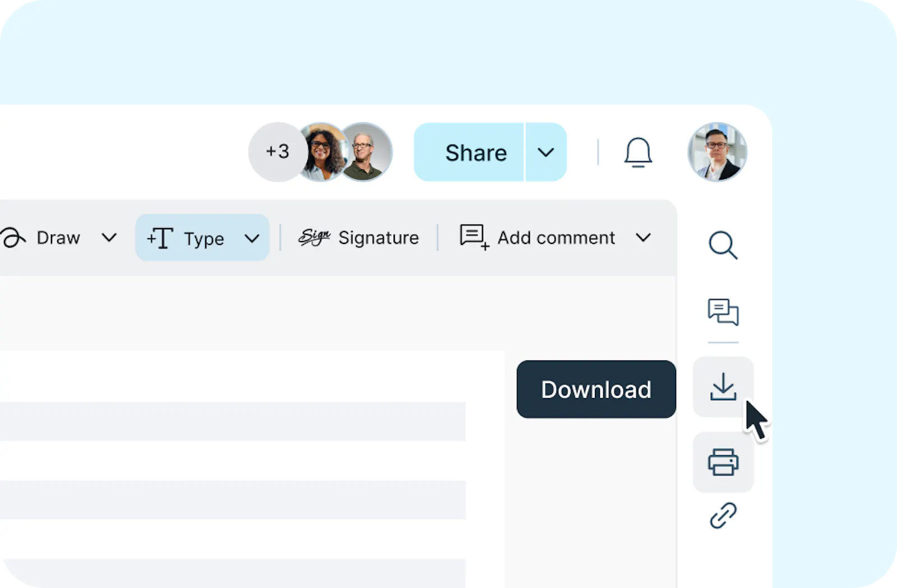Open notifications with the bell icon

[637, 152]
